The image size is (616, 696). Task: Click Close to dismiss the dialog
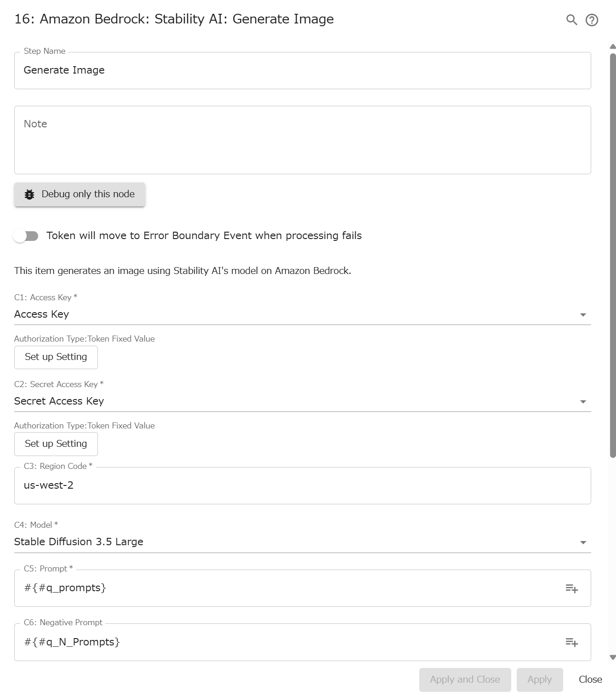click(x=590, y=679)
